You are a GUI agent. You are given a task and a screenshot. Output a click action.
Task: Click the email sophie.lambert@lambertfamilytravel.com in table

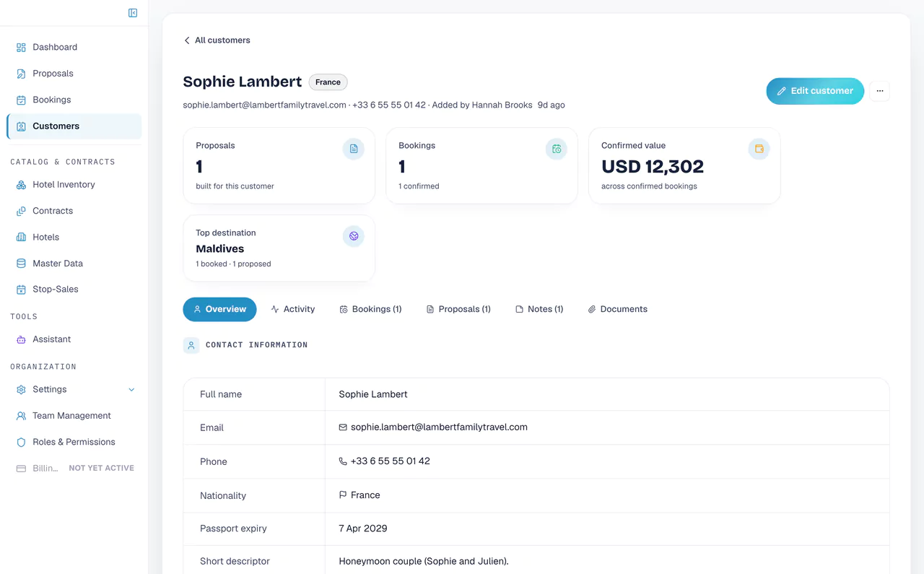[x=439, y=427]
